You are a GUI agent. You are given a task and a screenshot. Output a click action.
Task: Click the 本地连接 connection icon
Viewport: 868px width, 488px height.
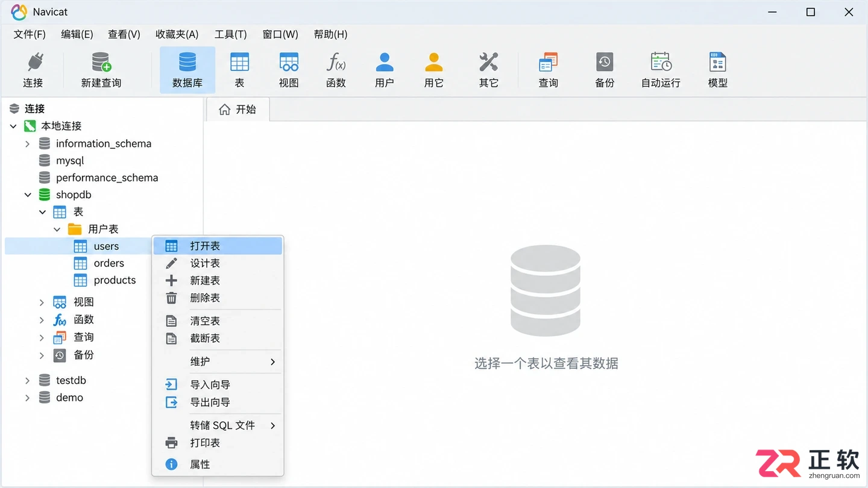[x=30, y=126]
